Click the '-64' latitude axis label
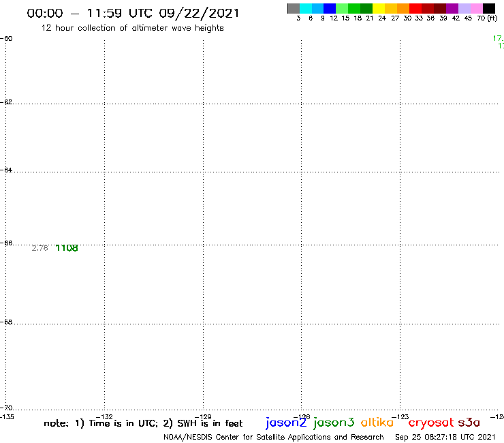This screenshot has width=504, height=443. tap(6, 170)
